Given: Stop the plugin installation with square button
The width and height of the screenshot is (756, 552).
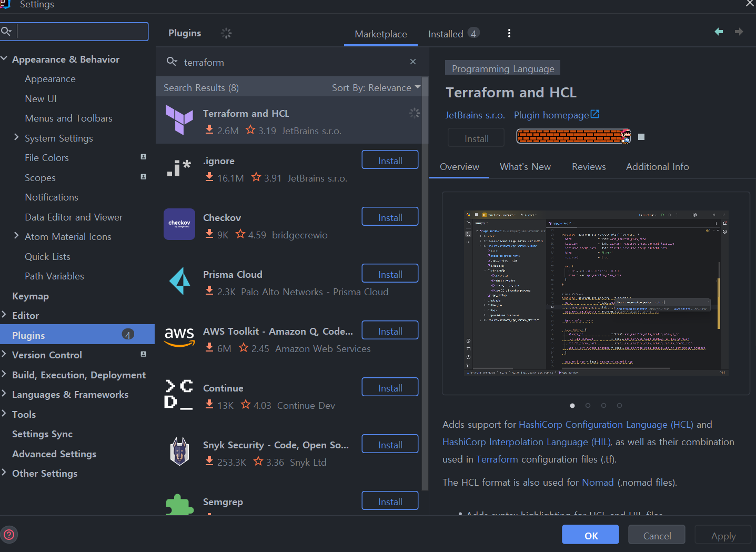Looking at the screenshot, I should click(x=641, y=137).
